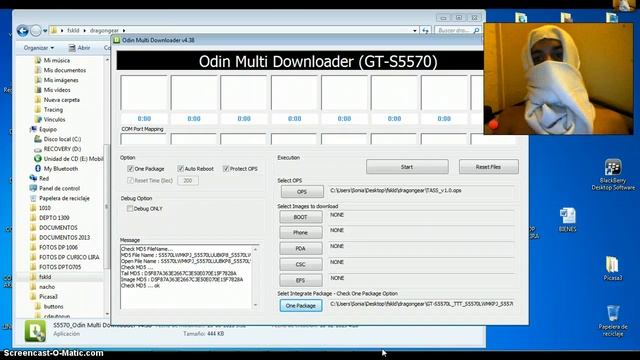Image resolution: width=640 pixels, height=360 pixels.
Task: Select the DOCUMENTOS folder in sidebar
Action: click(58, 228)
